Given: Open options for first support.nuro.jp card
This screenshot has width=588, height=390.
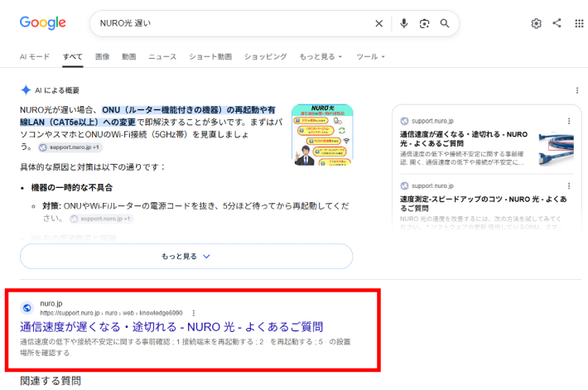Looking at the screenshot, I should pos(569,121).
